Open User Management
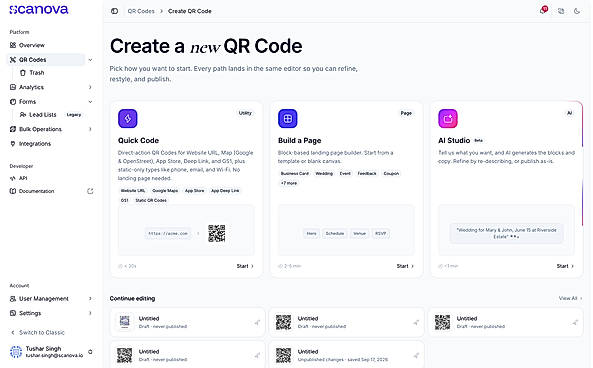Screen dimensions: 593x368 click(39, 299)
